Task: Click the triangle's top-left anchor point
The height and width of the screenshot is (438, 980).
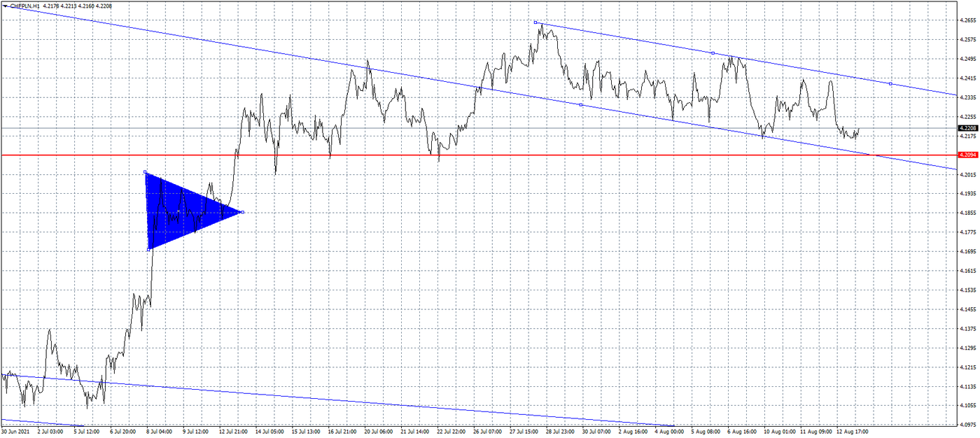Action: tap(145, 172)
